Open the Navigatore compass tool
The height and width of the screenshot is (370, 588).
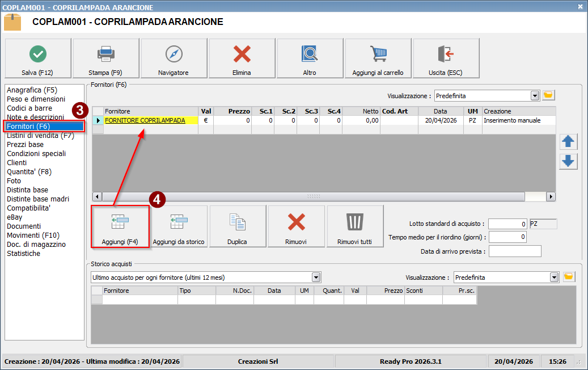click(x=174, y=58)
